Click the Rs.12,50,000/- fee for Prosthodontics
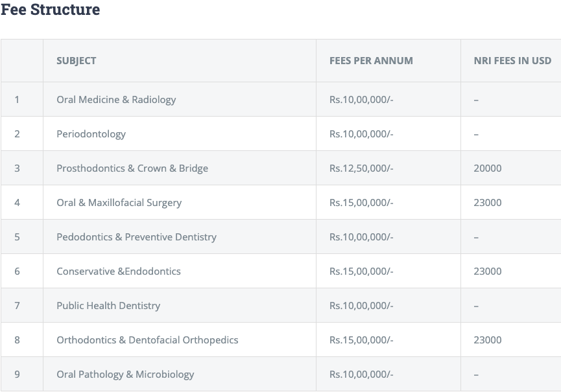The image size is (561, 392). pos(361,168)
